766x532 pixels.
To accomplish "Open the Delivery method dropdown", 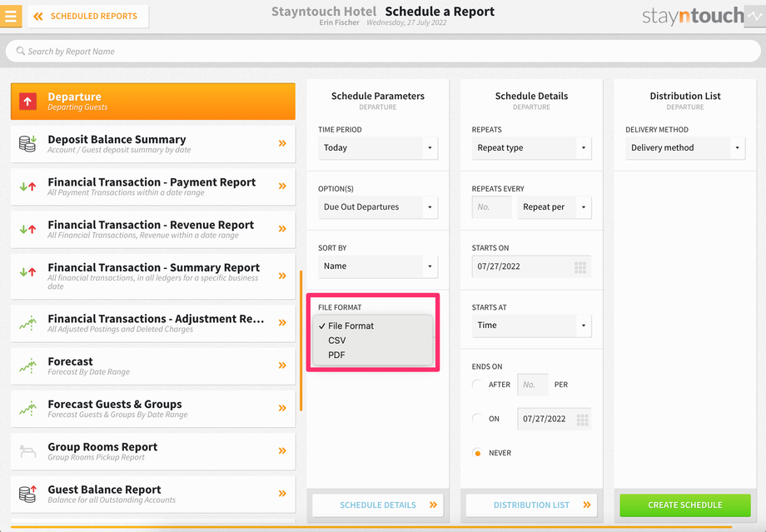I will [685, 148].
